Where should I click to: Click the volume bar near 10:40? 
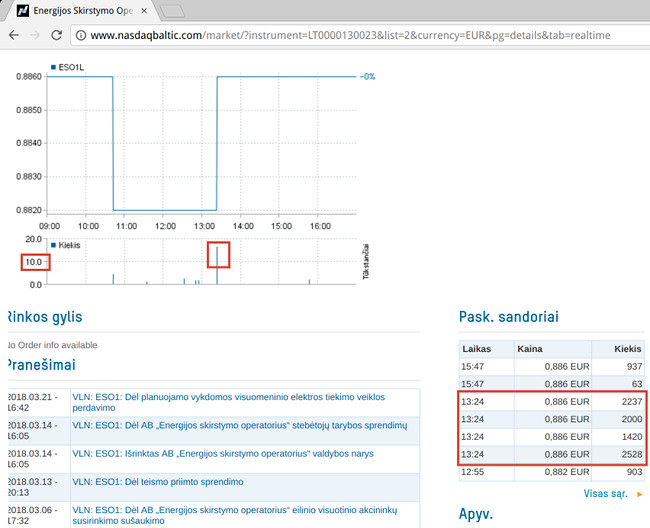pos(113,279)
